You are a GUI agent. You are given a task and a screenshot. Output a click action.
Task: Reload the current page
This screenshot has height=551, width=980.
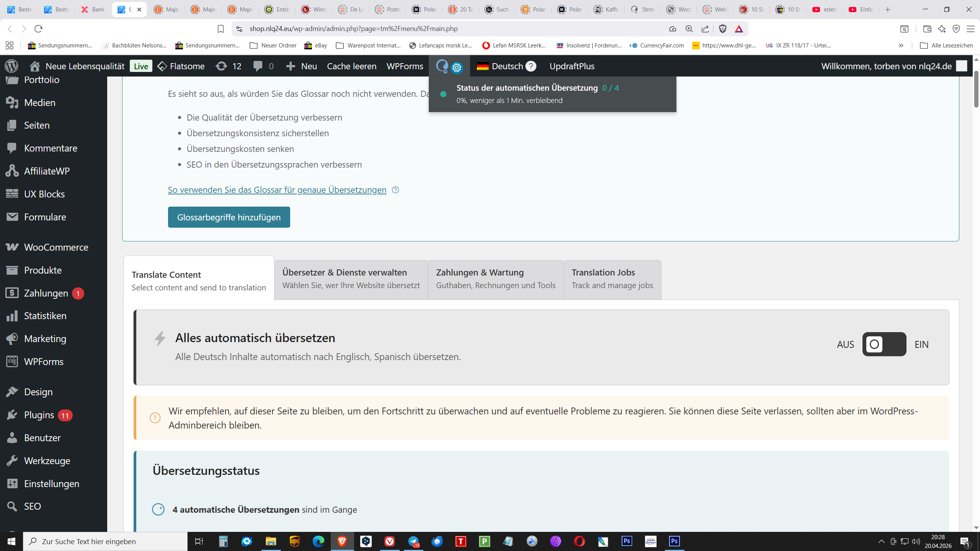coord(38,29)
